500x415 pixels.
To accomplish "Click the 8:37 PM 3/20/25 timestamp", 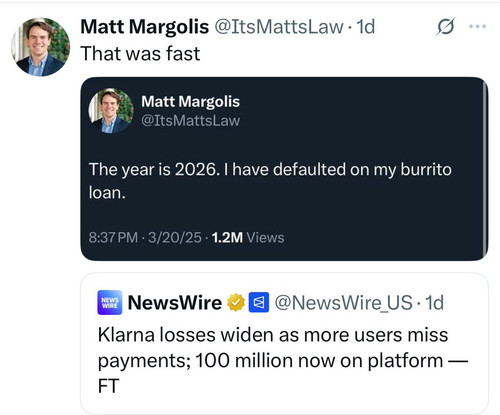I will (x=145, y=238).
